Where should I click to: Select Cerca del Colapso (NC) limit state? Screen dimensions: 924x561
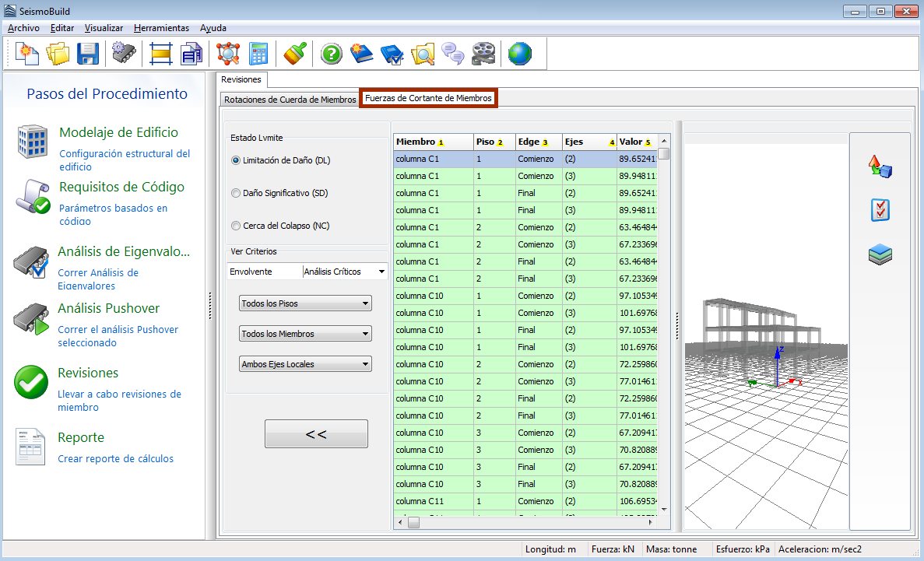(236, 226)
